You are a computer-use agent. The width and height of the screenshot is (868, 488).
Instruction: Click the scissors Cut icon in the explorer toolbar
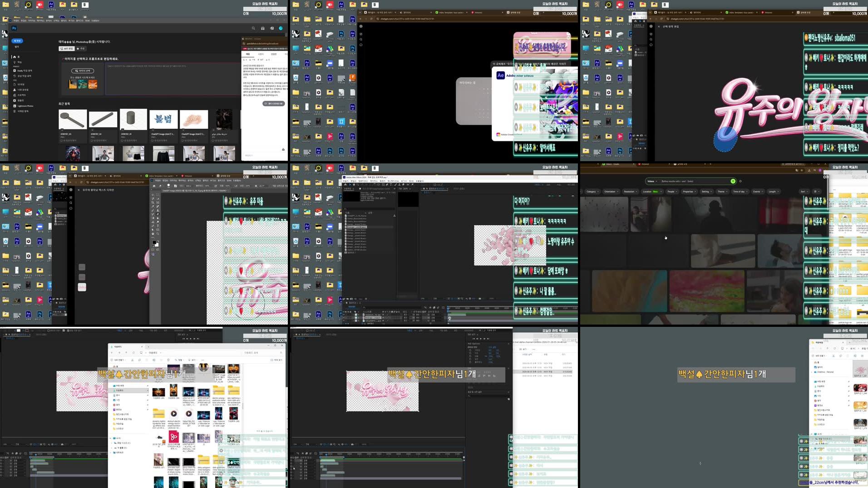tap(132, 360)
